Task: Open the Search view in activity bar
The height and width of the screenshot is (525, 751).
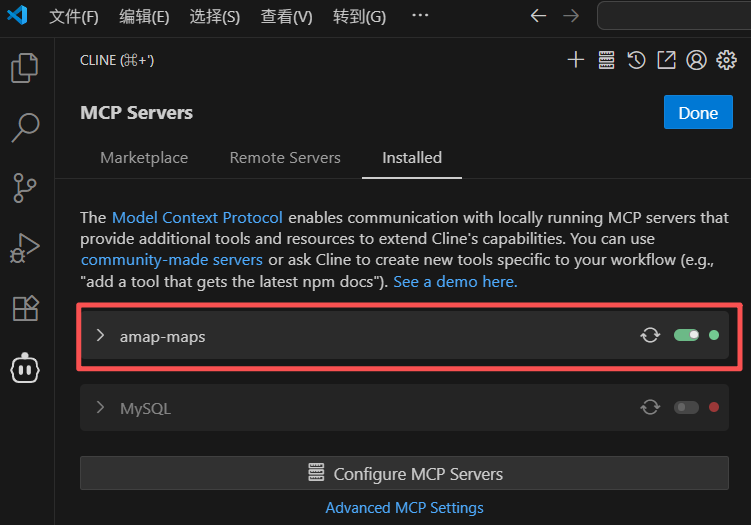Action: pos(25,127)
